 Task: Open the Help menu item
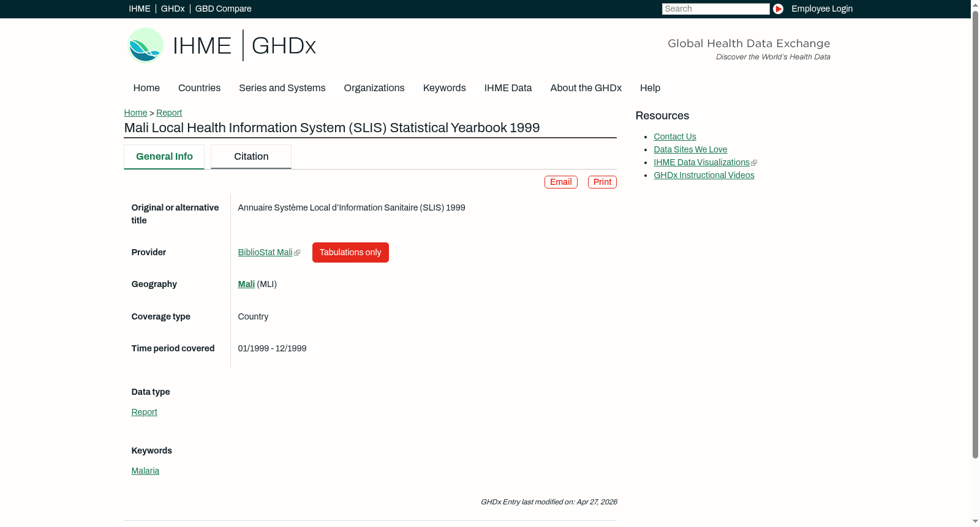coord(650,88)
